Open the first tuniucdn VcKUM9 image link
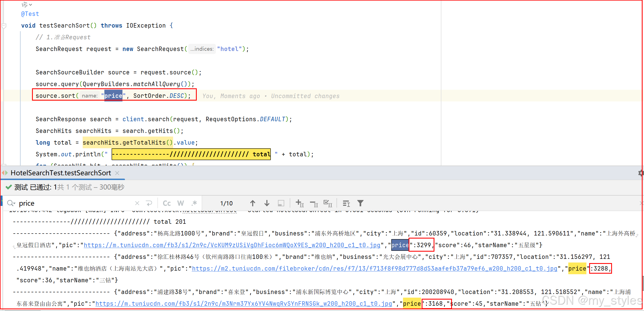 232,245
